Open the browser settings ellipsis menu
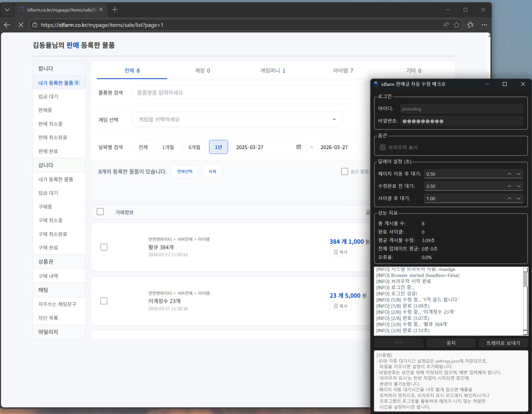Screen dimensions: 532x414 (x=484, y=25)
